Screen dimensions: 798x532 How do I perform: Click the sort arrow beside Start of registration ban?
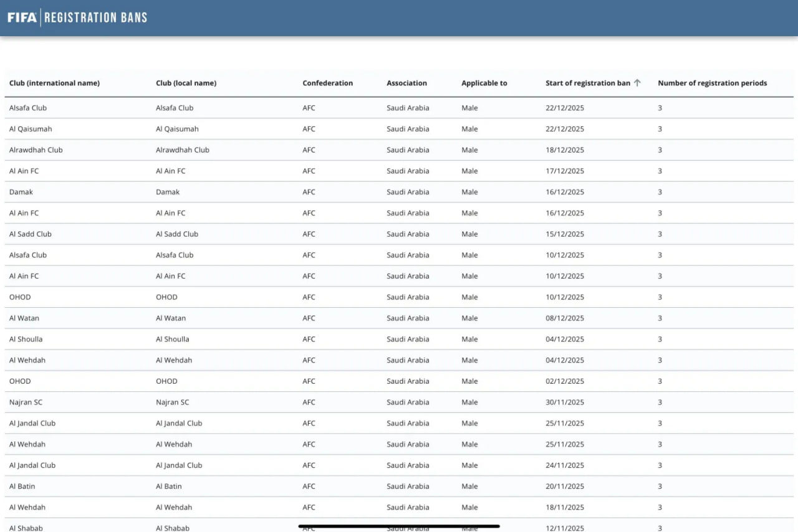click(x=637, y=83)
